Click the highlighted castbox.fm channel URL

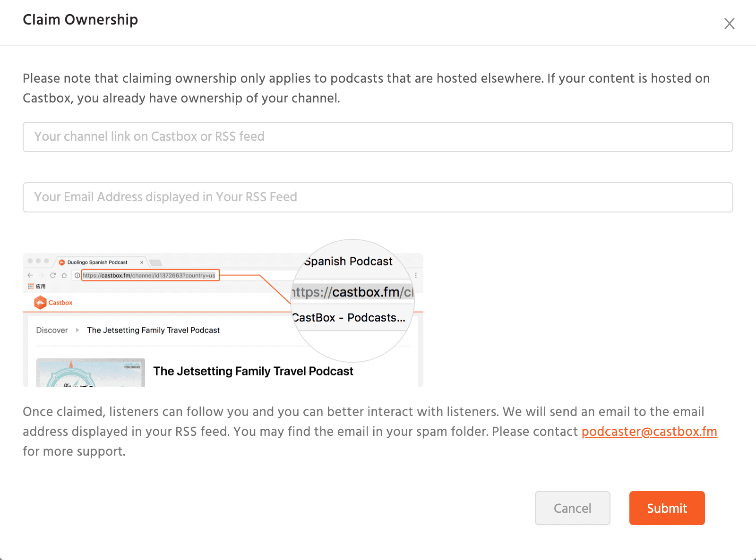point(149,275)
